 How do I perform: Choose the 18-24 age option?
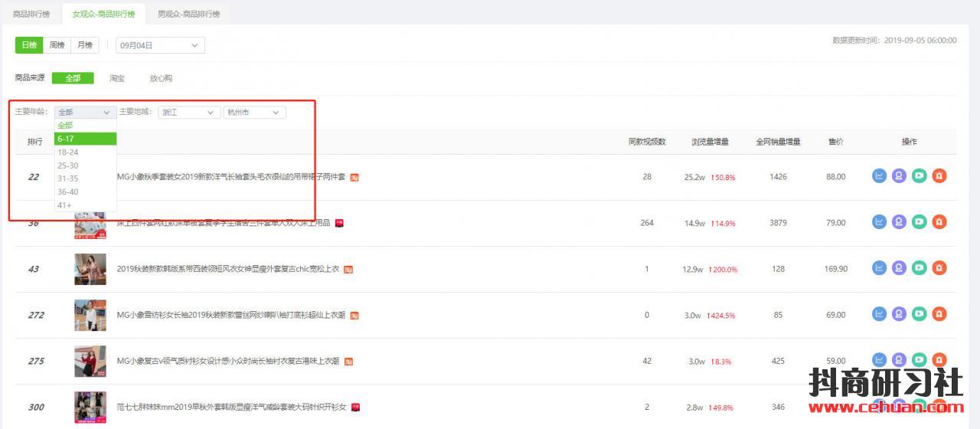pos(68,152)
